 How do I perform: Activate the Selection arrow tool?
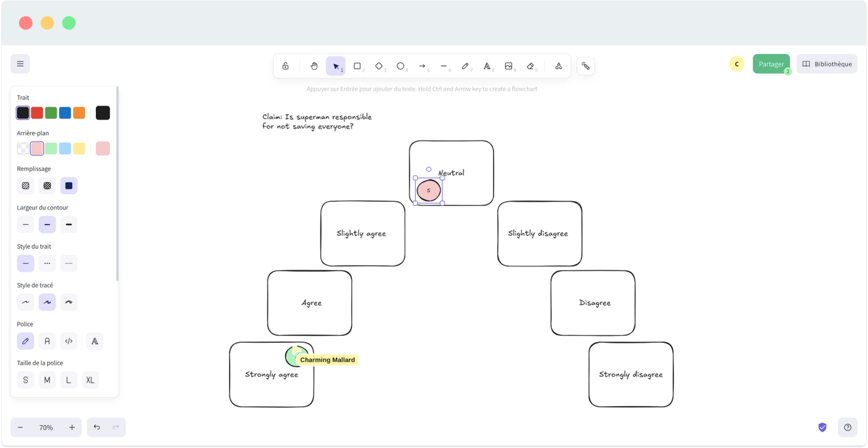[336, 66]
